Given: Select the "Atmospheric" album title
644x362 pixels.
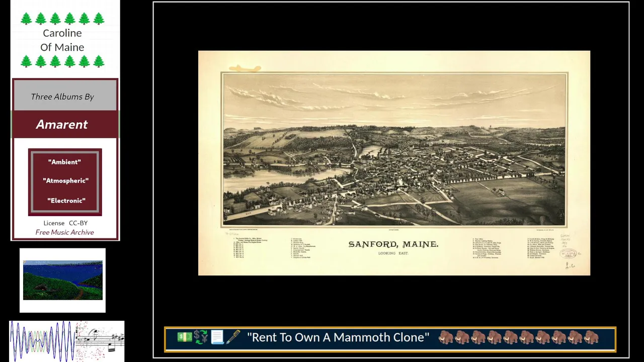Looking at the screenshot, I should point(65,180).
